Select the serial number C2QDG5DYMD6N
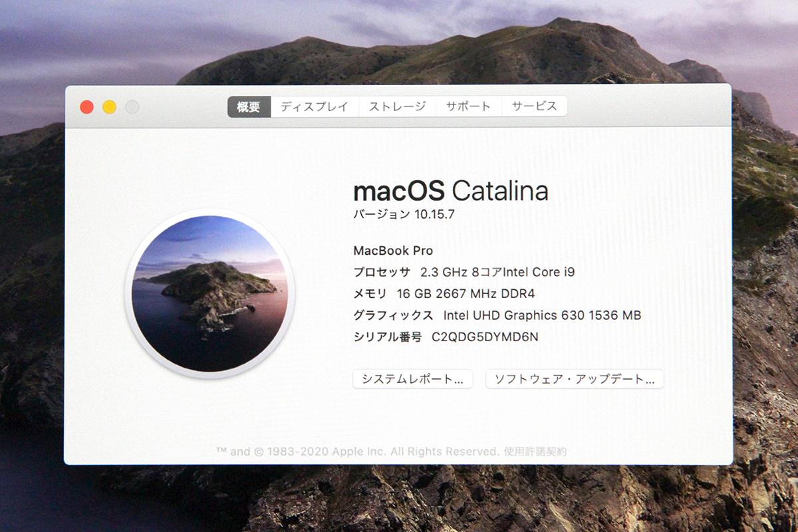This screenshot has height=532, width=798. (x=485, y=336)
